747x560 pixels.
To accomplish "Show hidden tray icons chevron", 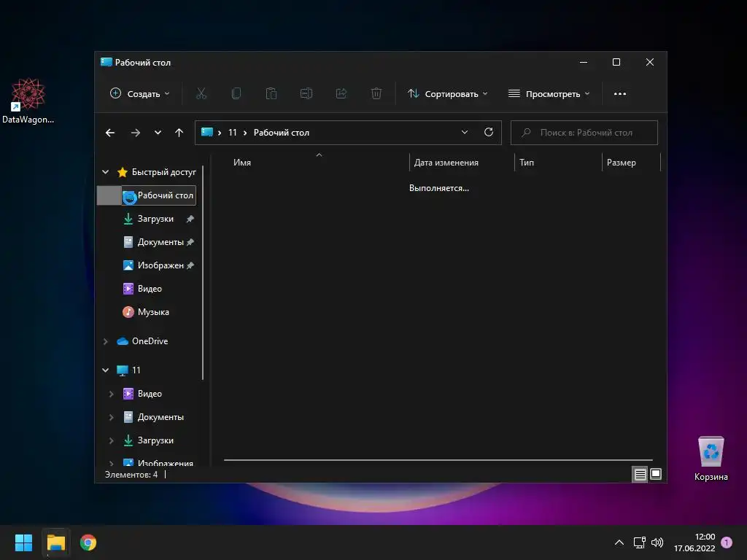I will point(619,542).
